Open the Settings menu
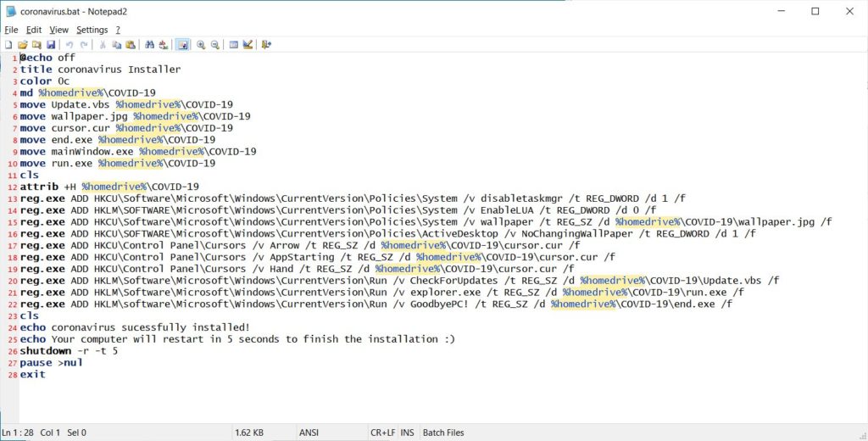Viewport: 868px width, 441px height. (92, 30)
